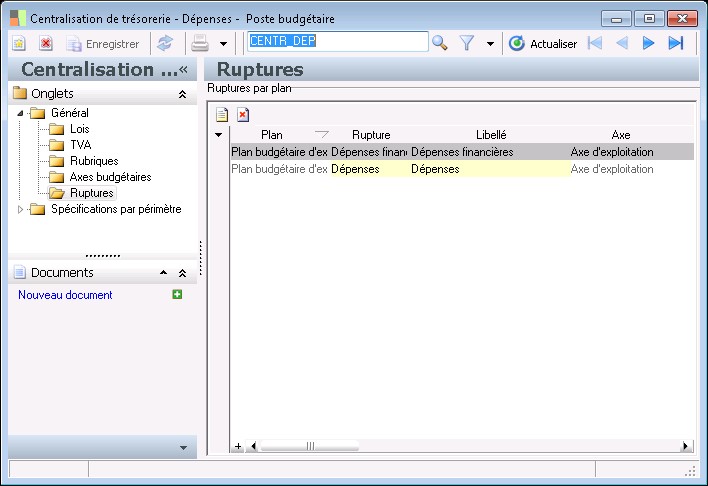Go to first record arrow

pos(595,43)
